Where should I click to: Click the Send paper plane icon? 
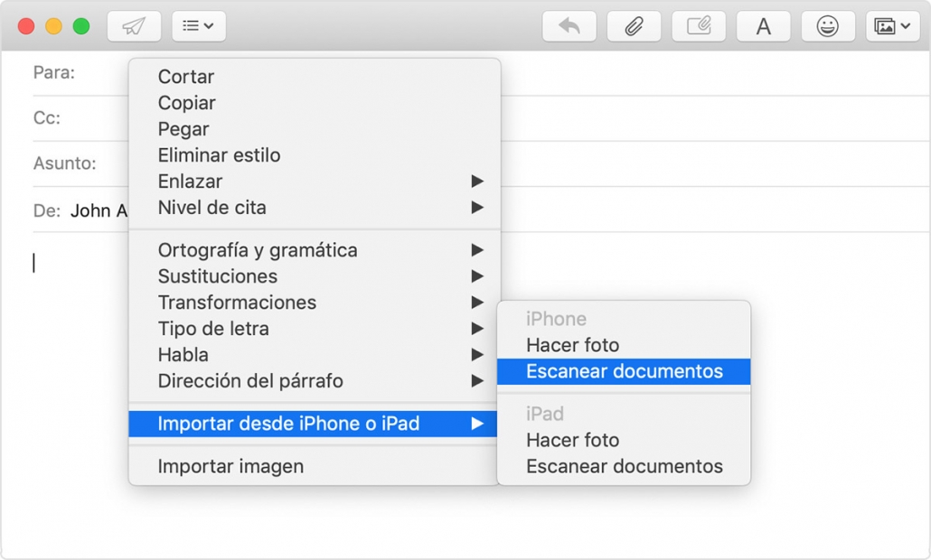(134, 26)
